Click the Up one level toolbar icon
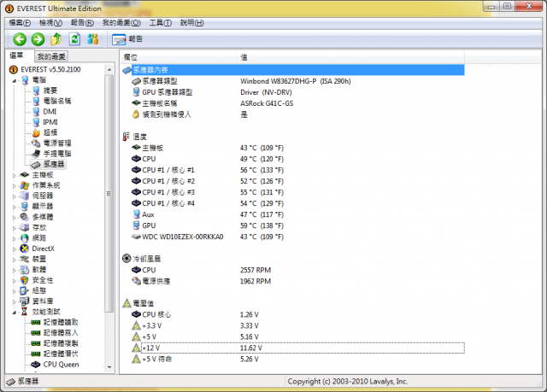Screen dimensions: 547x392 click(x=56, y=39)
